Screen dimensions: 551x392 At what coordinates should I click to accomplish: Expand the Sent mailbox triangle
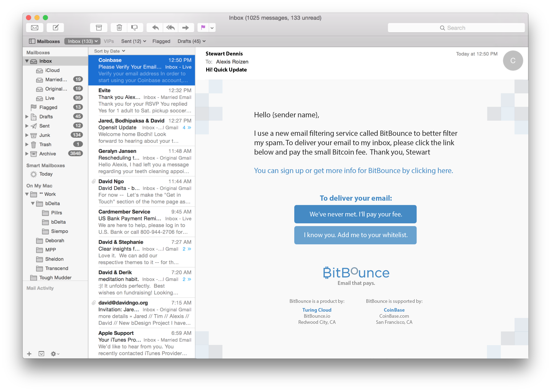coord(27,126)
